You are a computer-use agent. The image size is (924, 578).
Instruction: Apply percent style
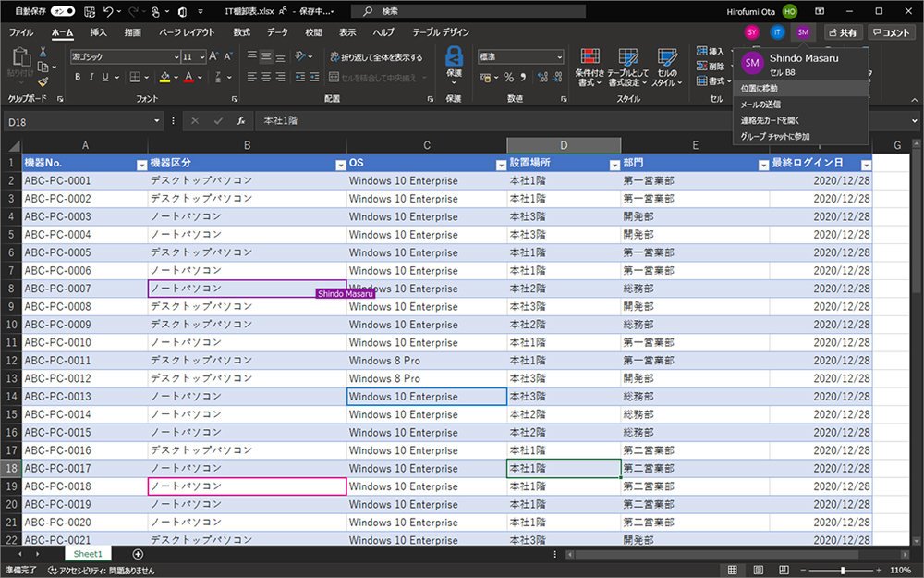[508, 78]
